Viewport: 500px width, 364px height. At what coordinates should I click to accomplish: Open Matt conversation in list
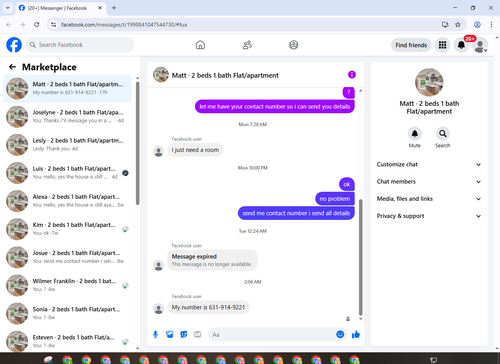click(67, 89)
